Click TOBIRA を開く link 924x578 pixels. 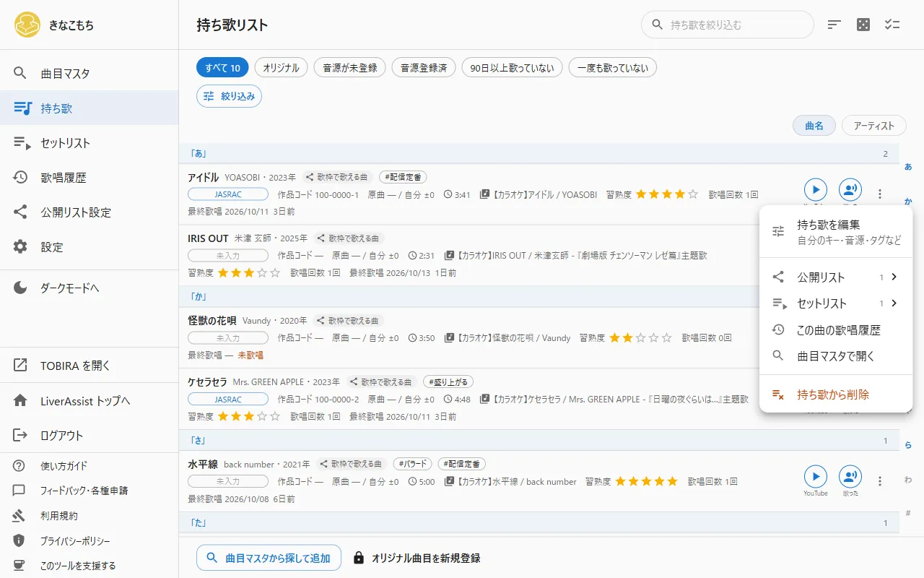89,365
